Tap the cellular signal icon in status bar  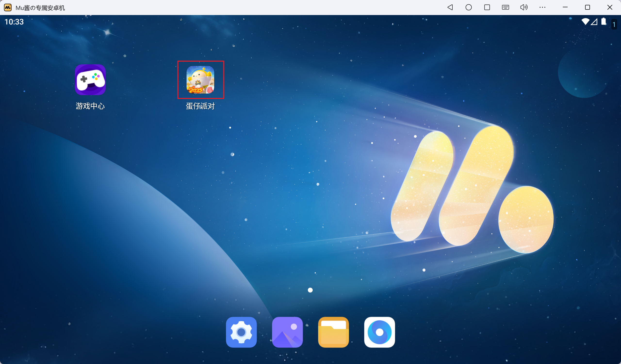point(594,22)
